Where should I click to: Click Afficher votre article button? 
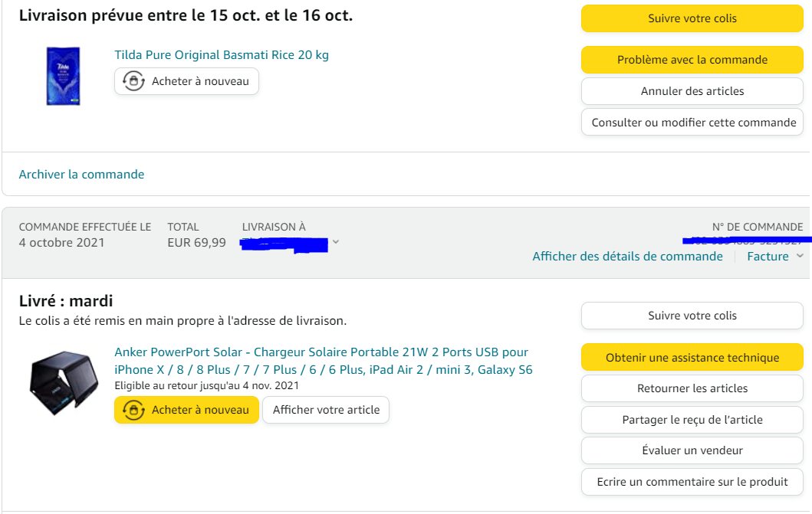326,410
